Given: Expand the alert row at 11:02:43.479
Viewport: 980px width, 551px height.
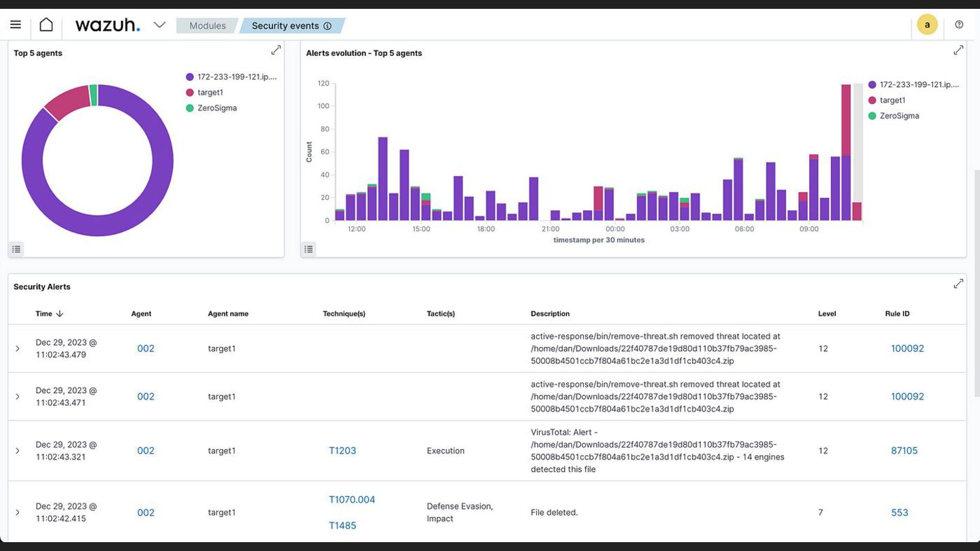Looking at the screenshot, I should pos(18,348).
